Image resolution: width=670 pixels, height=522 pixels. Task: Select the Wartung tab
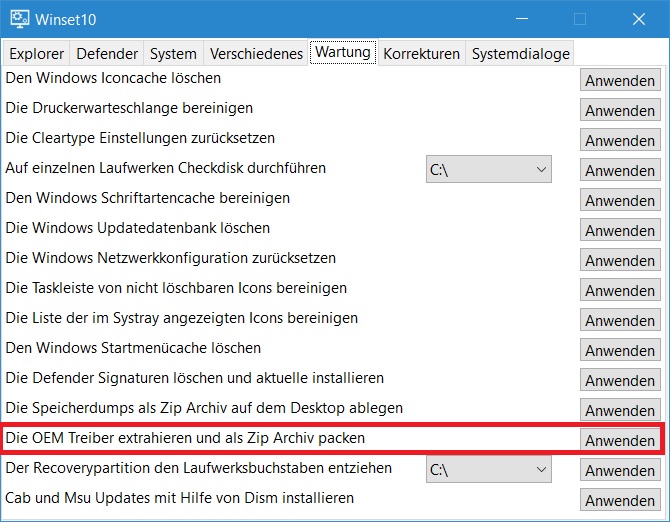click(x=343, y=52)
